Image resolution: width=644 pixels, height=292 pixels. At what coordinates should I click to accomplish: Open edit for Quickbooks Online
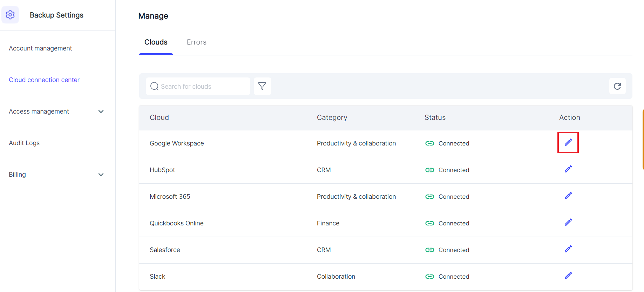point(568,222)
